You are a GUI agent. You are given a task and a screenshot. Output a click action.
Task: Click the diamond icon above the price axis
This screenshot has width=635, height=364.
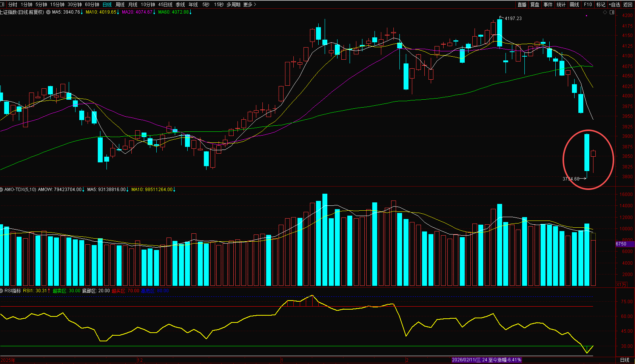(605, 12)
